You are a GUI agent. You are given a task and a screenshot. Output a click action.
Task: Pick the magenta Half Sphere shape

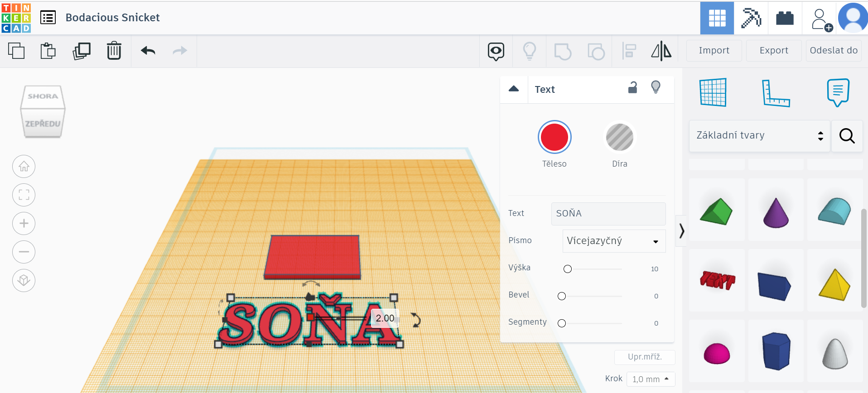(x=717, y=351)
